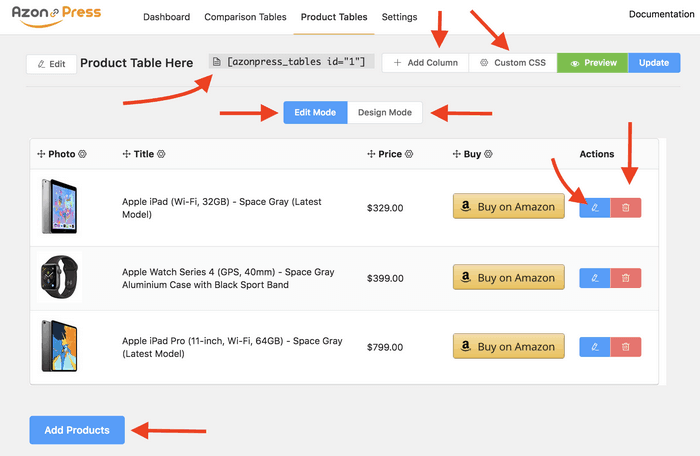
Task: Edit the Apple iPad row
Action: coord(595,208)
